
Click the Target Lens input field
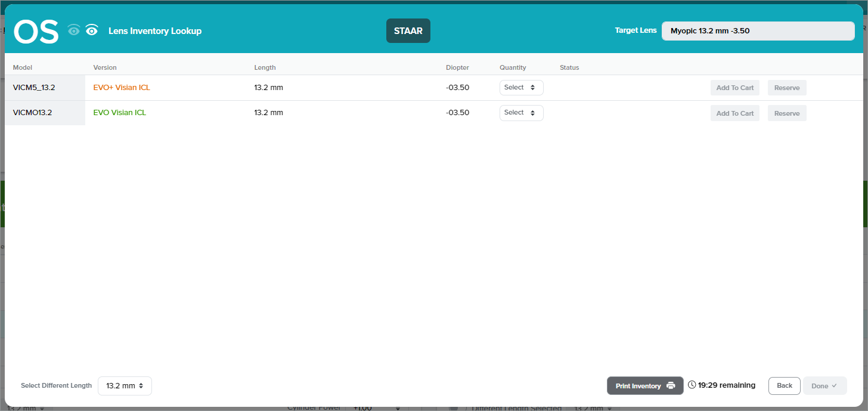[x=757, y=31]
